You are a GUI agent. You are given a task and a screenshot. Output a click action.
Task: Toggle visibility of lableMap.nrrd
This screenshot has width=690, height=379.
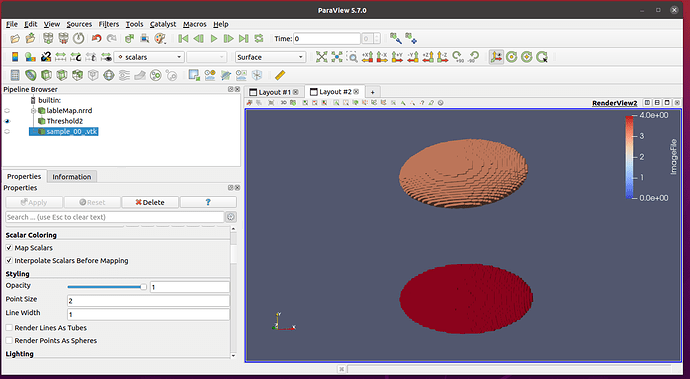point(7,110)
